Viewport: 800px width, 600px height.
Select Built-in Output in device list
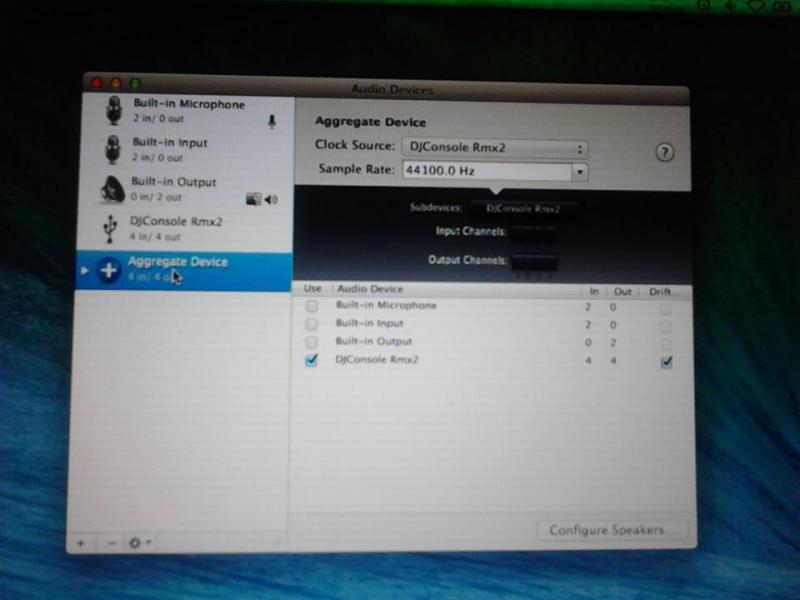coord(184,189)
